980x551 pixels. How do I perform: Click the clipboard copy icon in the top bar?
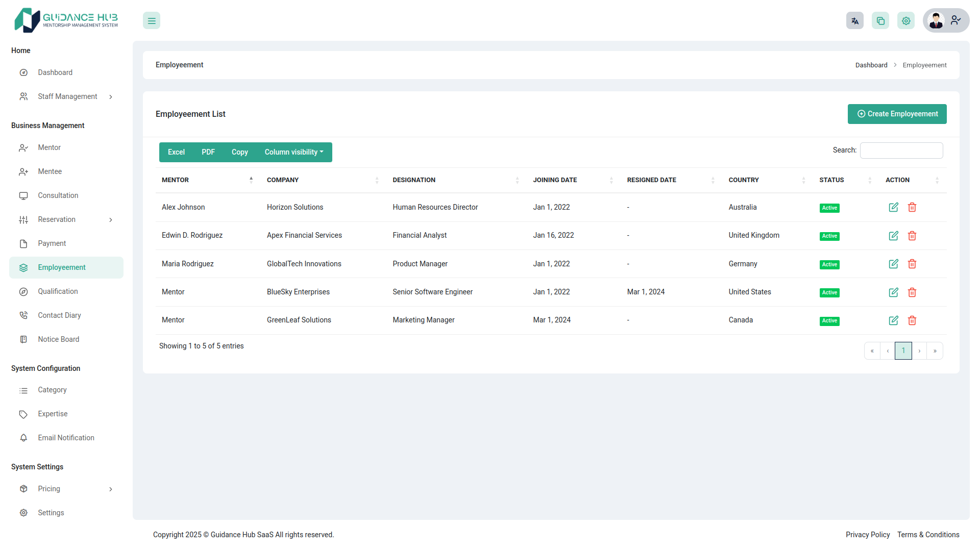[880, 20]
